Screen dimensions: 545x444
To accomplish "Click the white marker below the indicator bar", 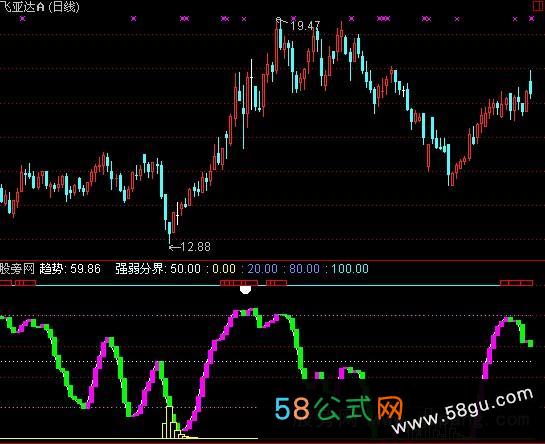I will point(245,290).
